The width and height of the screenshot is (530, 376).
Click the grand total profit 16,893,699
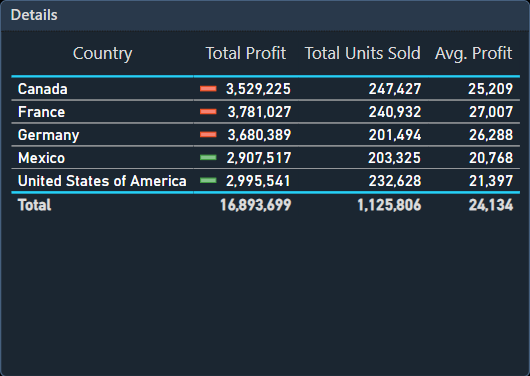pos(256,205)
